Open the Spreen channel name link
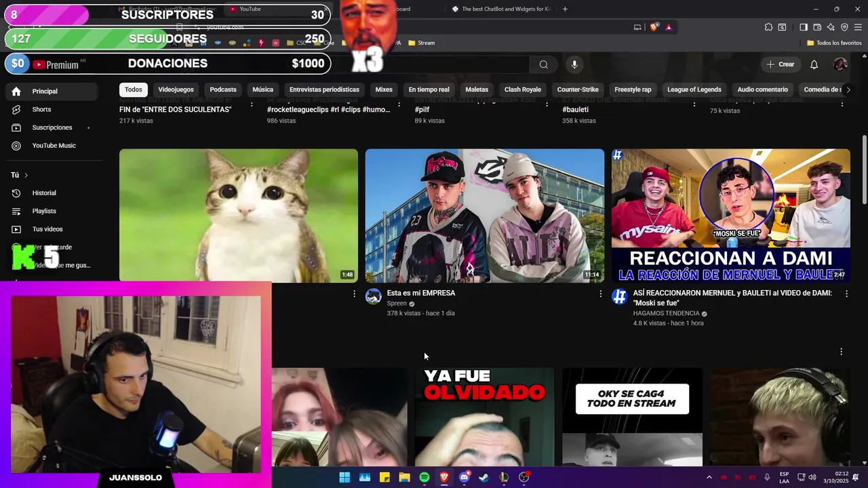Image resolution: width=868 pixels, height=488 pixels. tap(397, 304)
